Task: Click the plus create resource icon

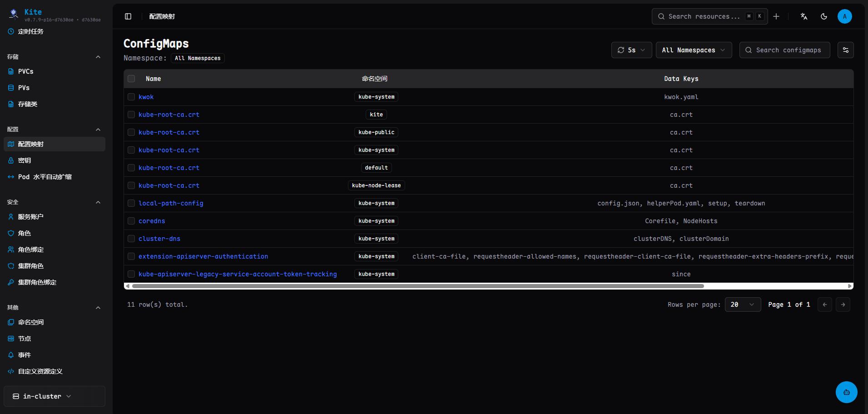Action: 776,16
